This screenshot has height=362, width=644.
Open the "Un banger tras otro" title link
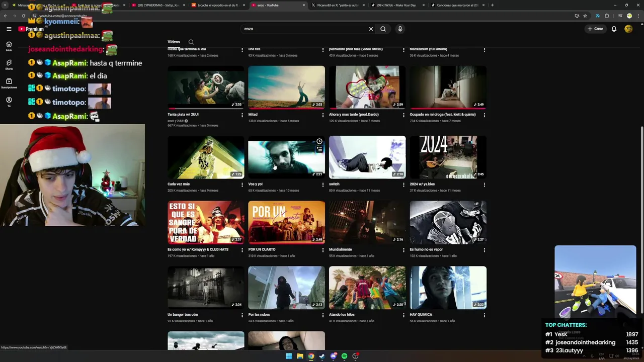click(x=183, y=315)
